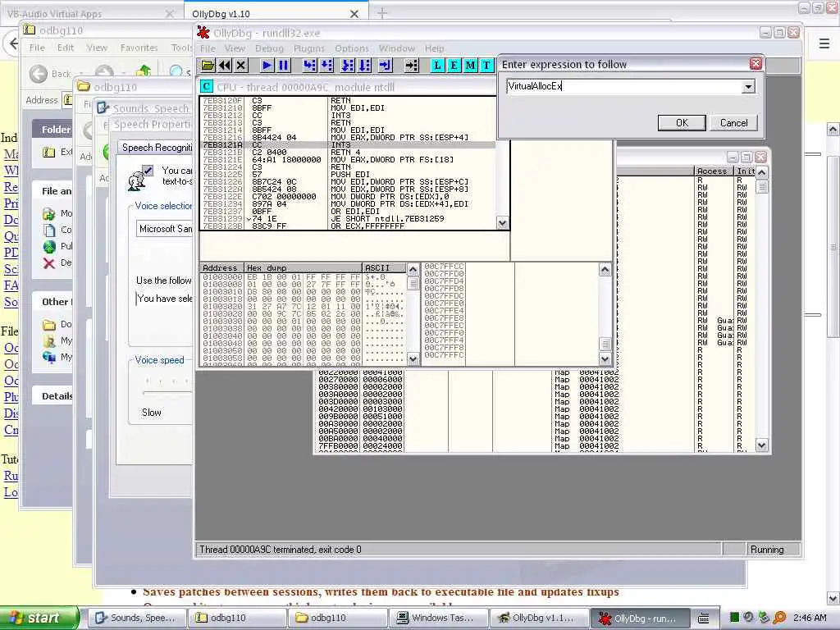Close the Enter expression to follow dialog
840x630 pixels.
[756, 64]
